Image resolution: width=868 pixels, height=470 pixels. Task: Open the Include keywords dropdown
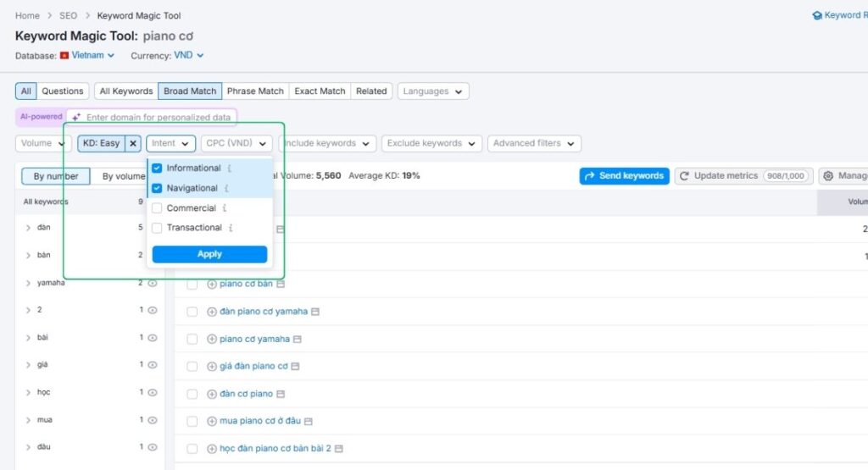[x=328, y=143]
